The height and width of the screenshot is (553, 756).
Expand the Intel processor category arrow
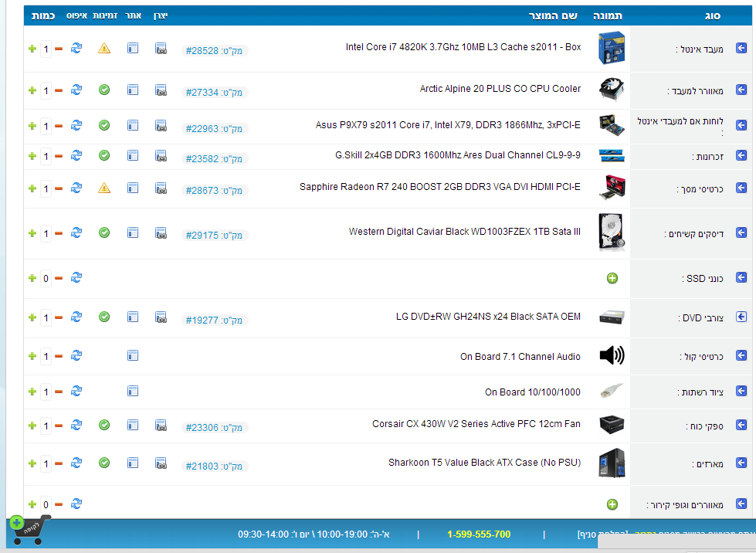(741, 48)
